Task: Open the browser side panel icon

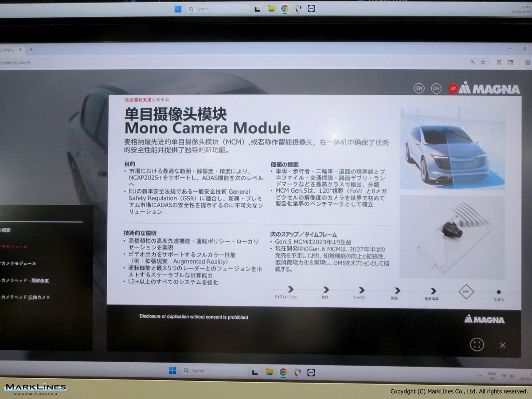Action: coord(510,63)
